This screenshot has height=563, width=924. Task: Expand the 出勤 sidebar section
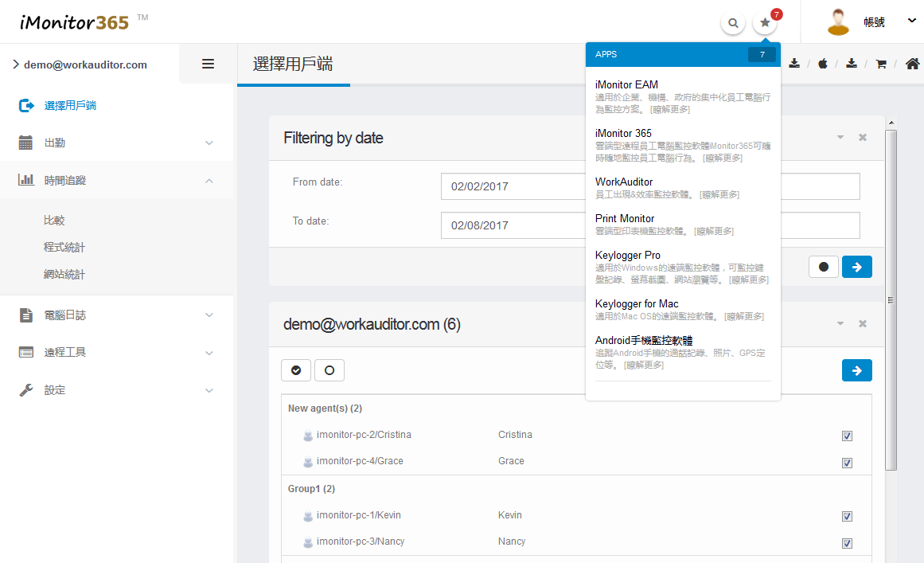116,143
